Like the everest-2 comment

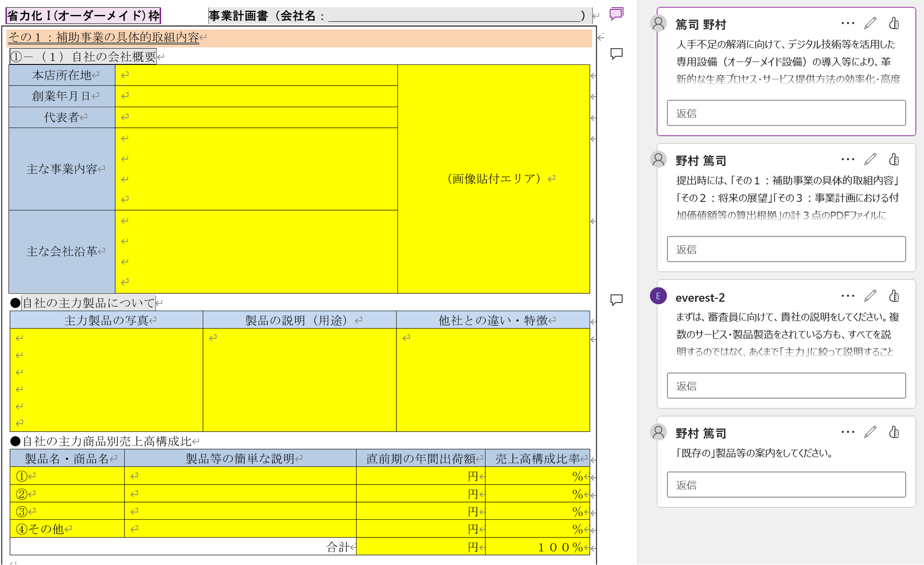894,296
